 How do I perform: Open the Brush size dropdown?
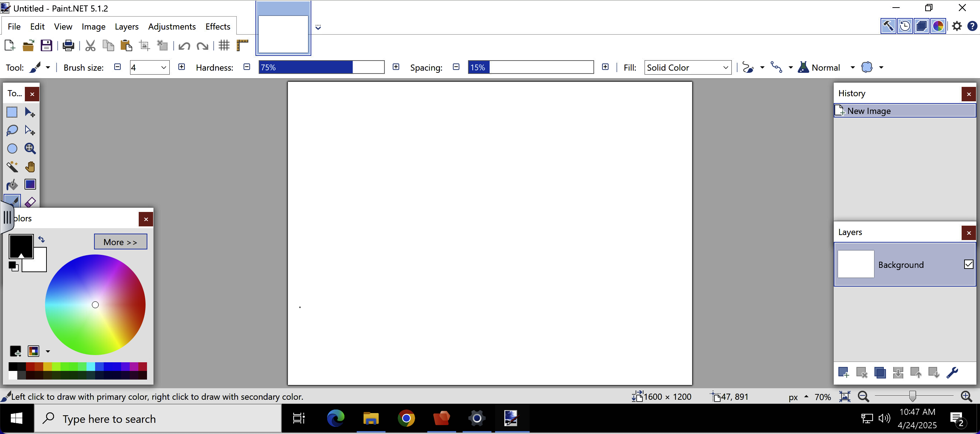pos(164,67)
